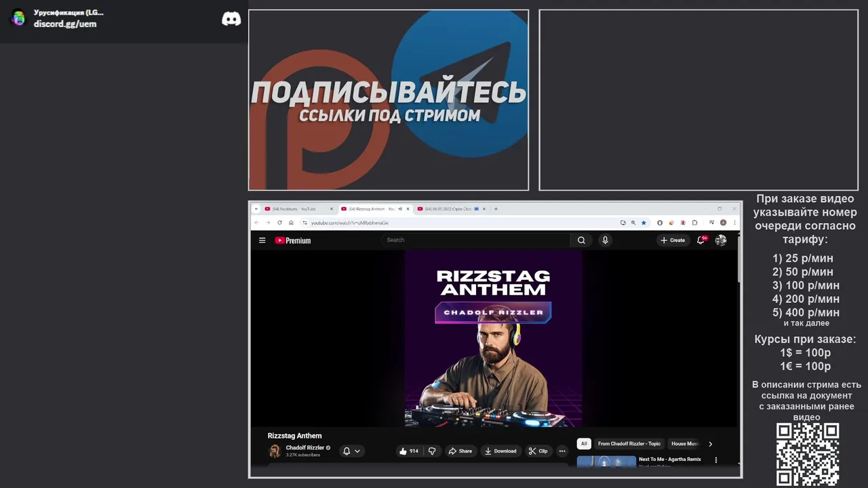Viewport: 868px width, 488px height.
Task: Open a new browser tab with plus
Action: point(496,209)
